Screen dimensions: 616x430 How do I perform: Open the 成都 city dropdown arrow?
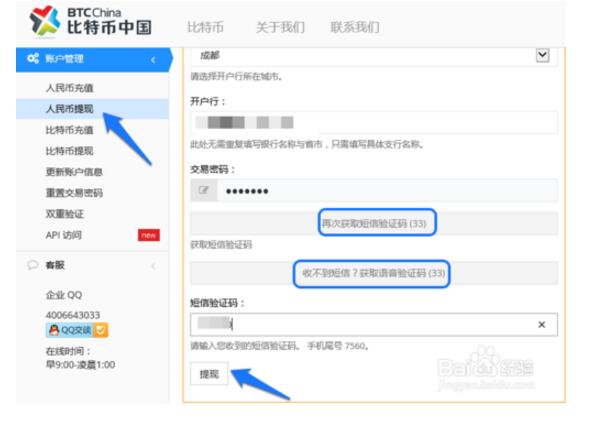click(x=543, y=55)
